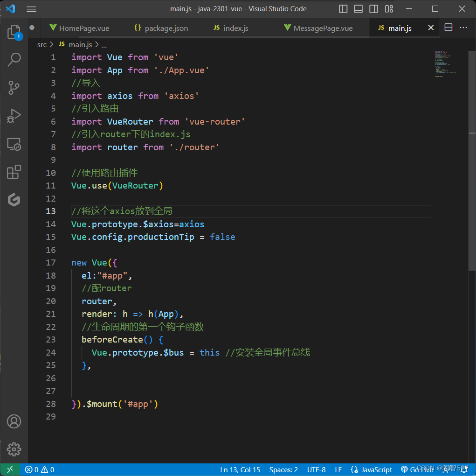Click line number 17 in the gutter
This screenshot has width=476, height=476.
(x=51, y=263)
